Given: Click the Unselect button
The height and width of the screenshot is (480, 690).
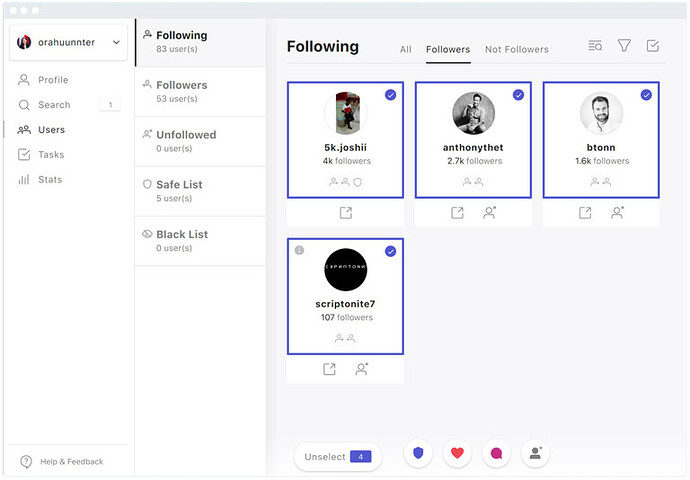Looking at the screenshot, I should (x=337, y=457).
